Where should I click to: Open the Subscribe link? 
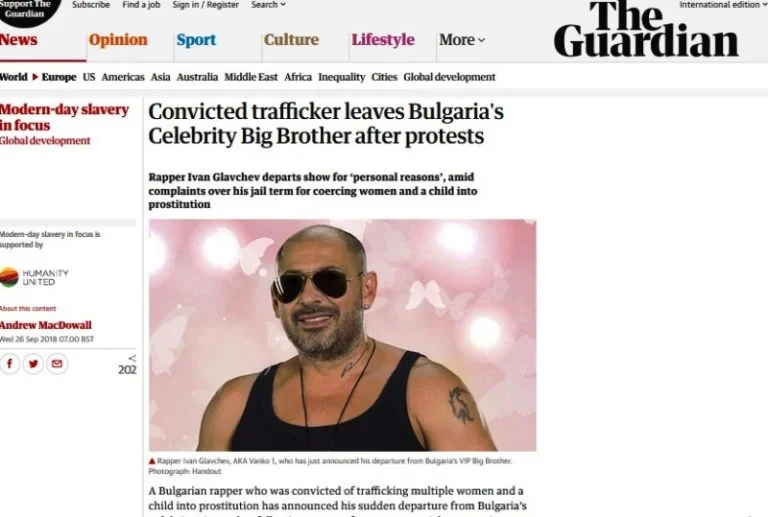click(x=91, y=4)
